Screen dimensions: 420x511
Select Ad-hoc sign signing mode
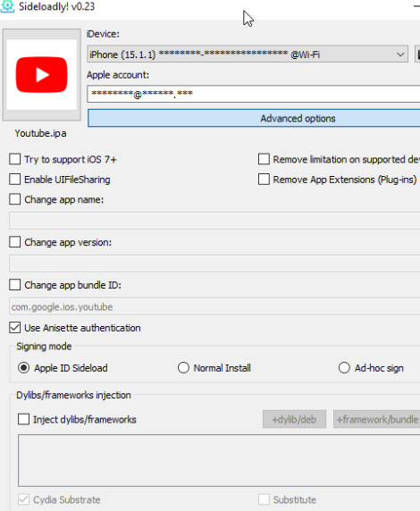click(344, 368)
